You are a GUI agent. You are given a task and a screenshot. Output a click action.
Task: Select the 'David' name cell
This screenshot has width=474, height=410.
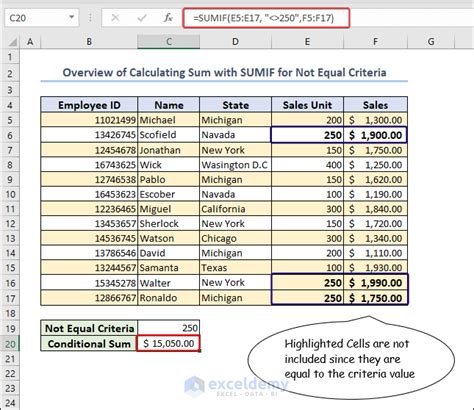click(169, 253)
